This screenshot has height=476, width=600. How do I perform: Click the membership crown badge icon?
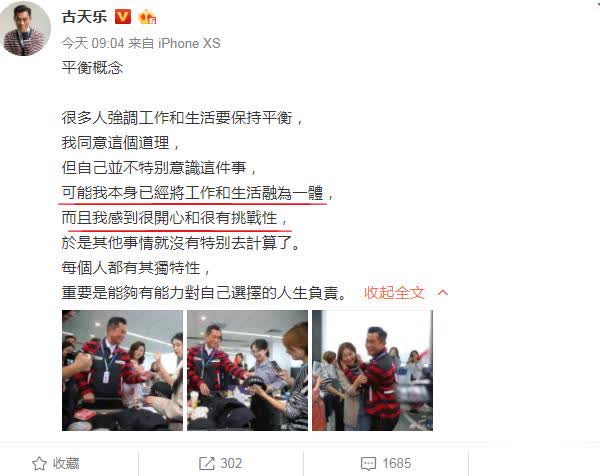(x=147, y=17)
